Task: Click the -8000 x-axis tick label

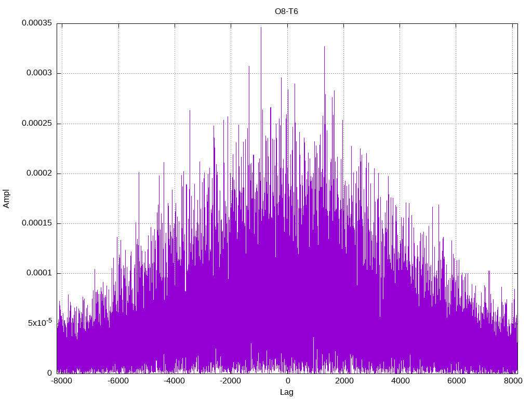Action: click(62, 381)
